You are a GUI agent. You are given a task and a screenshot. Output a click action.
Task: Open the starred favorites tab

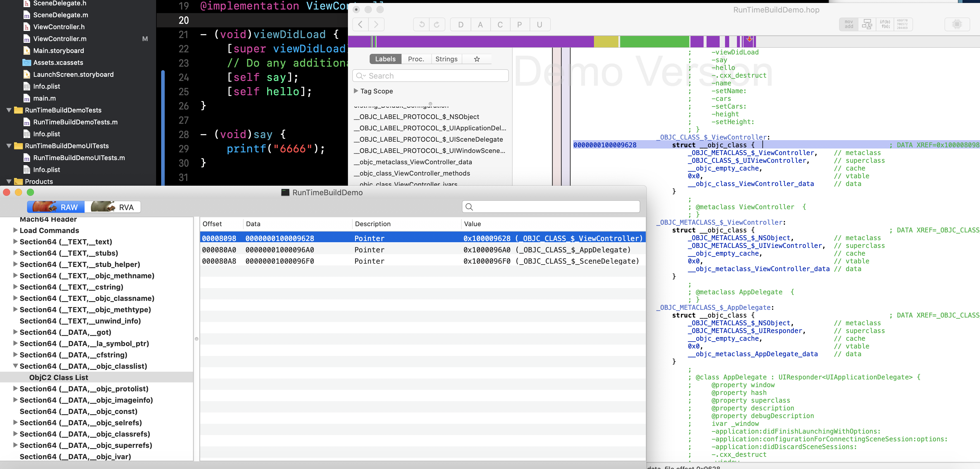tap(477, 59)
